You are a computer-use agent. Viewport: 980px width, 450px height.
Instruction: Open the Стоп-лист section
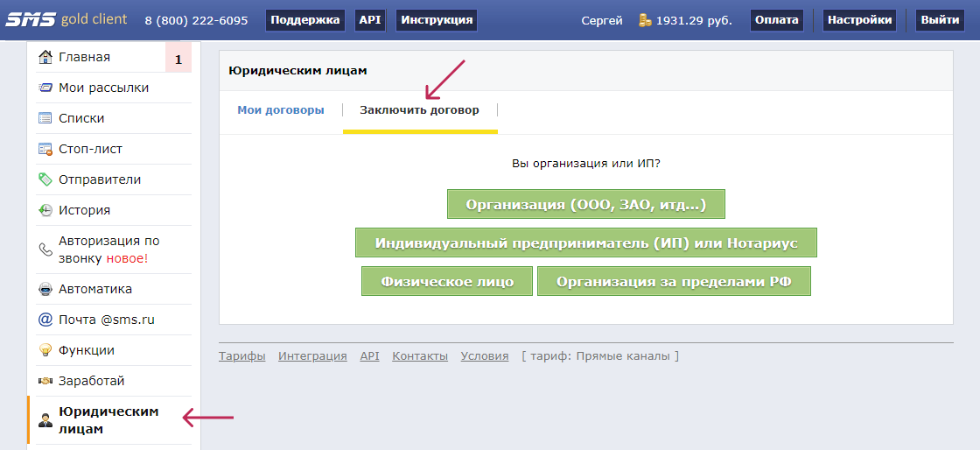click(x=91, y=149)
